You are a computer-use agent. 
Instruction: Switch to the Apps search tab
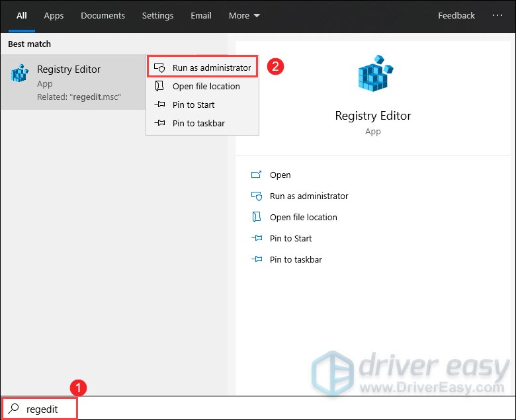(x=54, y=15)
